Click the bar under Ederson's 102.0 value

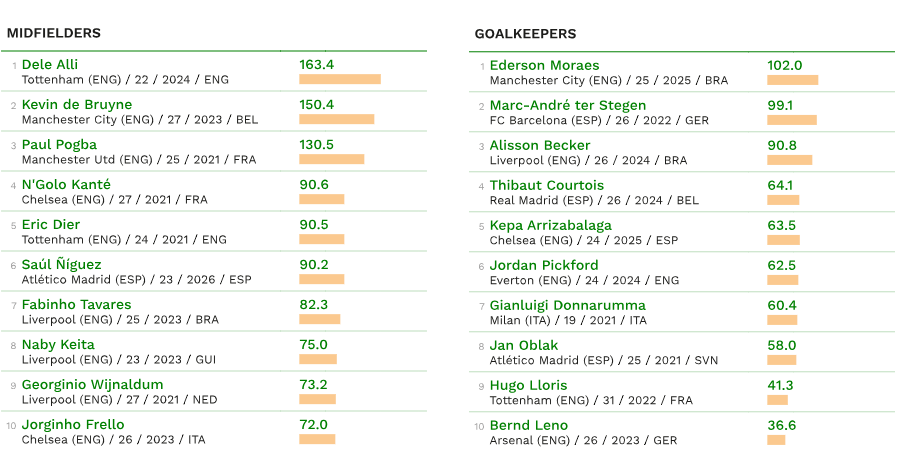coord(792,80)
